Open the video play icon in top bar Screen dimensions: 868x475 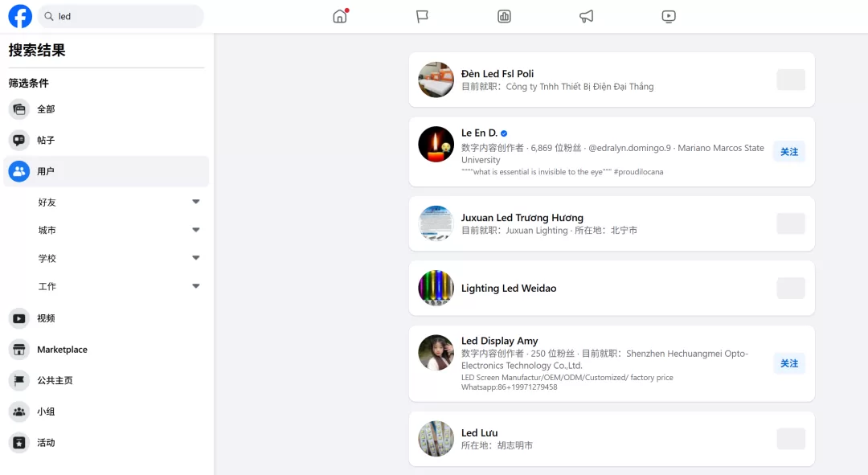click(669, 17)
